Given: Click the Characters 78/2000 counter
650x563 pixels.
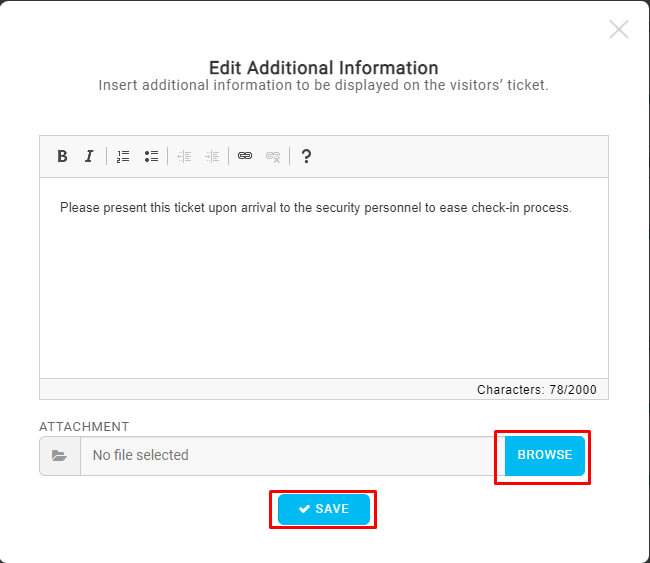Looking at the screenshot, I should point(536,390).
